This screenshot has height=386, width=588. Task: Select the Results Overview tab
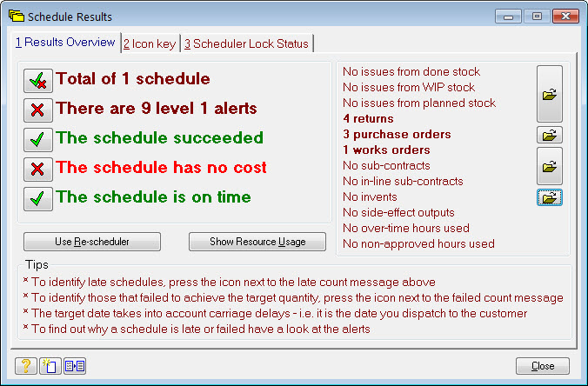(65, 43)
